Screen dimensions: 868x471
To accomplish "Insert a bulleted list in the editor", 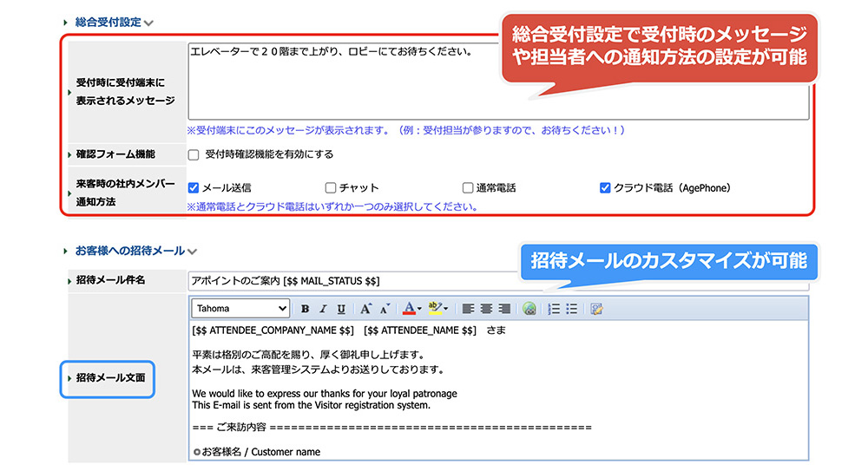I will pyautogui.click(x=572, y=309).
